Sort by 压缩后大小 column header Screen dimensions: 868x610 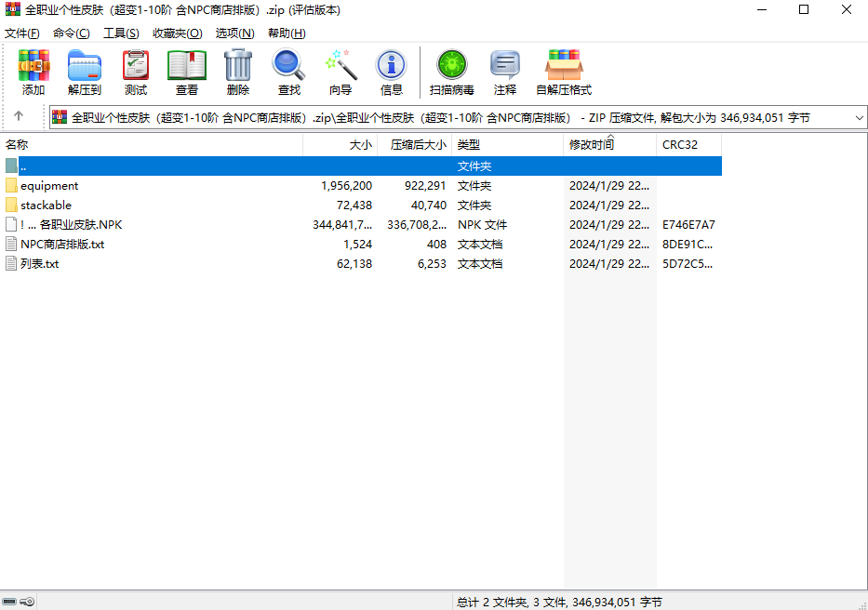pyautogui.click(x=415, y=144)
